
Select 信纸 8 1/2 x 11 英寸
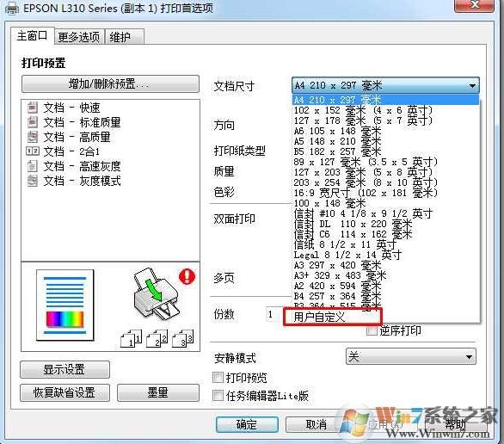[x=385, y=244]
